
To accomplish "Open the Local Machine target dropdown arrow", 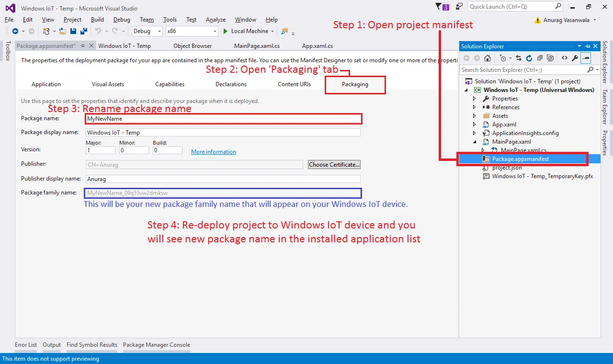I will pyautogui.click(x=272, y=31).
